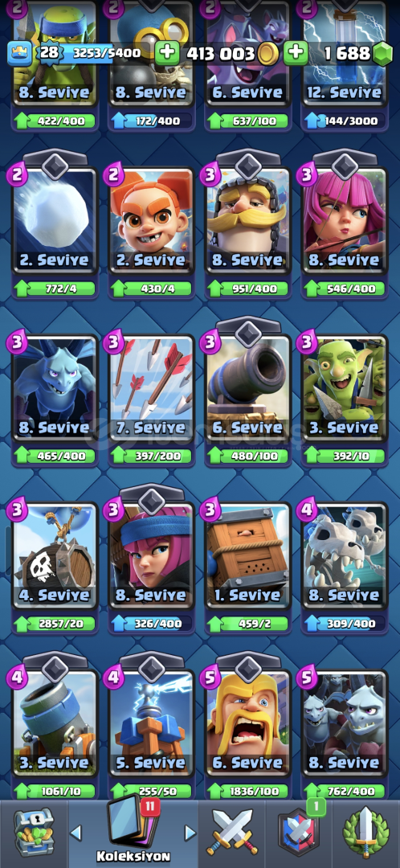Image resolution: width=400 pixels, height=868 pixels.
Task: Tap the 2857/20 upgrade bar
Action: pyautogui.click(x=55, y=624)
